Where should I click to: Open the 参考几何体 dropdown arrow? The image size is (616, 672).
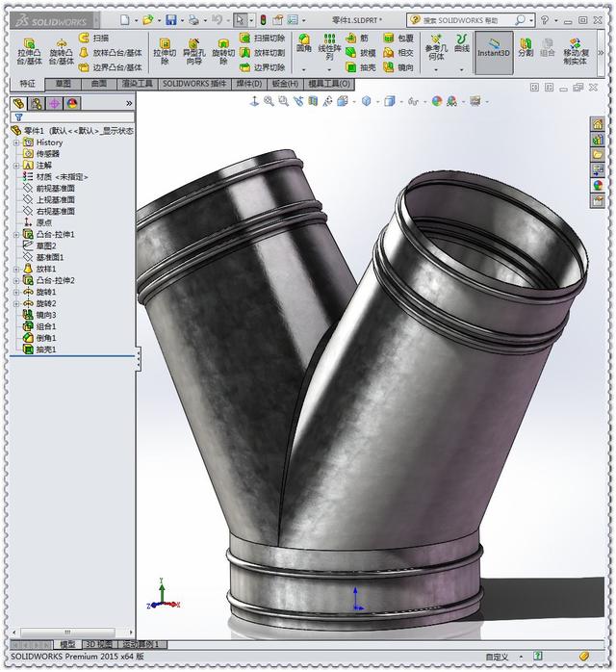click(x=436, y=69)
